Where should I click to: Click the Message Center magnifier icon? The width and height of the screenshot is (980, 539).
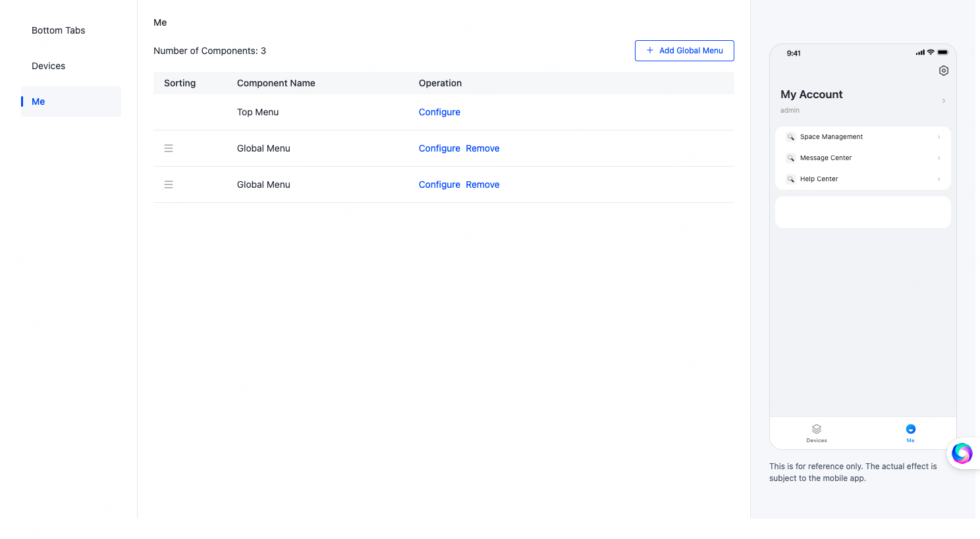(790, 158)
